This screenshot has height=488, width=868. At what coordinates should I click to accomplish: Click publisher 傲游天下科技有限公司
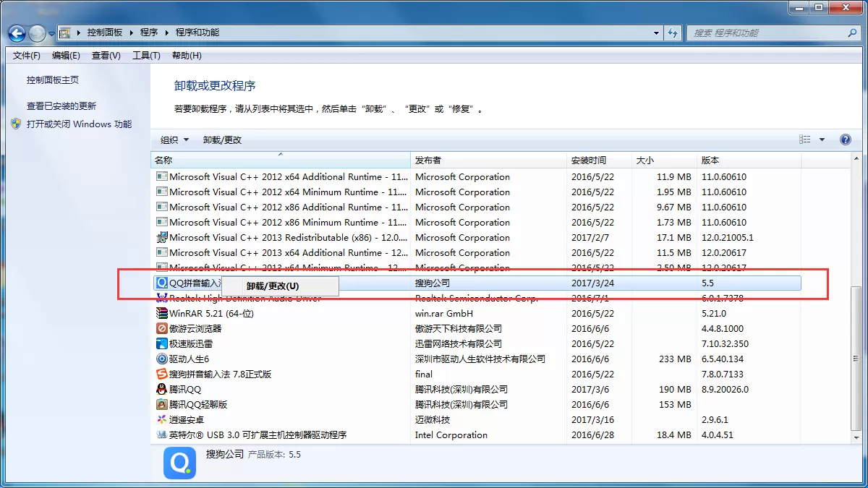[x=459, y=329]
